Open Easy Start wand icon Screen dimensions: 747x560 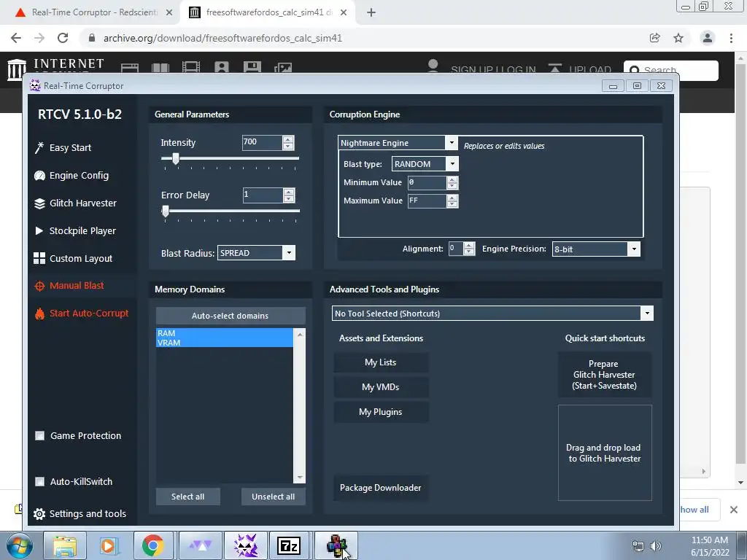39,147
